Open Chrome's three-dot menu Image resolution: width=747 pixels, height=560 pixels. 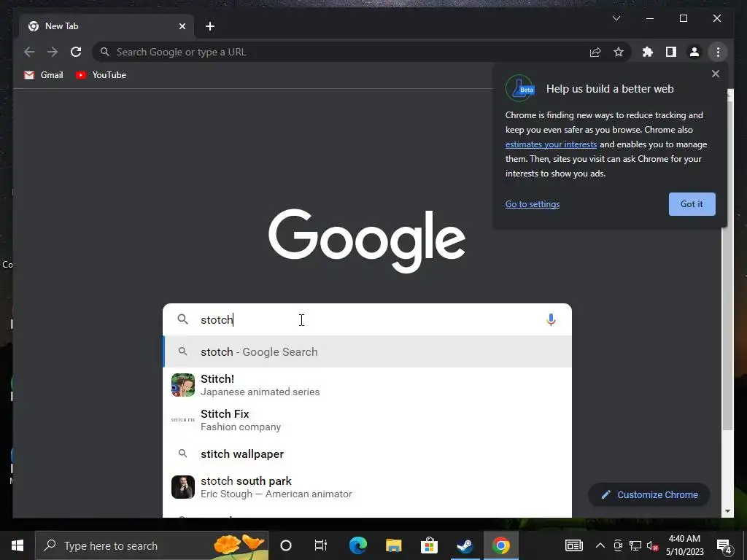[718, 52]
